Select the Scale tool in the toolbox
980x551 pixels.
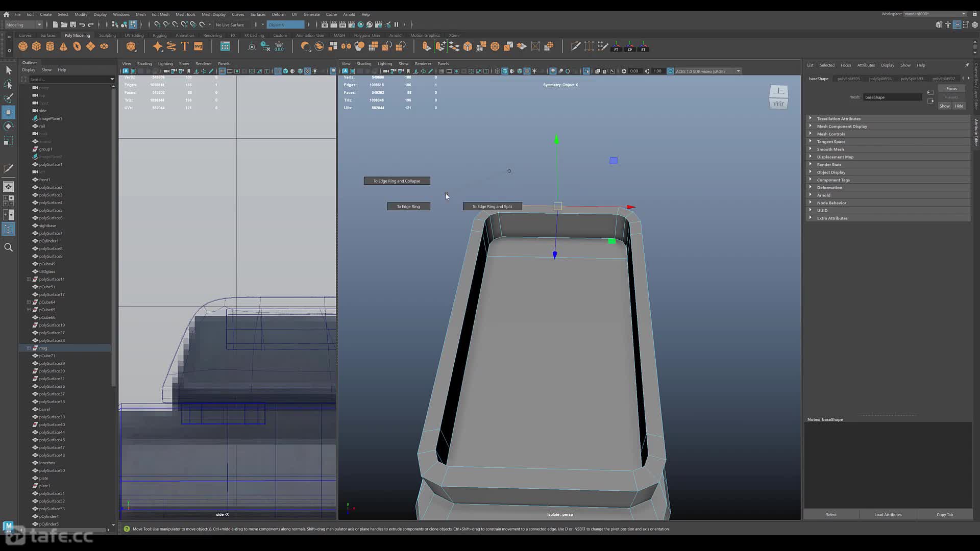[x=9, y=140]
